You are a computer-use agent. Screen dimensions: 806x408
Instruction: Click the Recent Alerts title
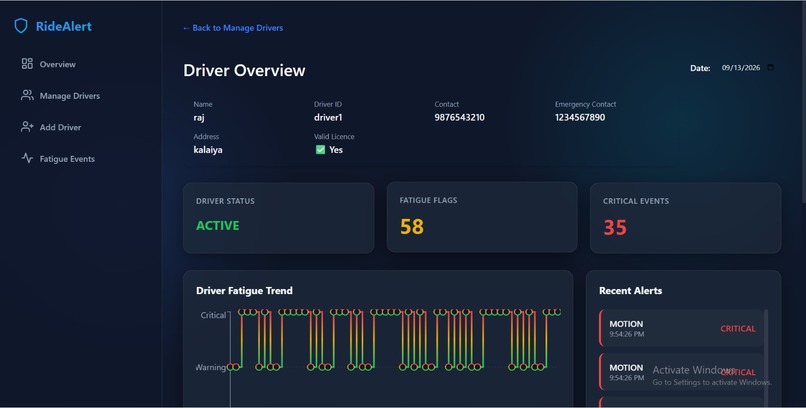point(630,290)
